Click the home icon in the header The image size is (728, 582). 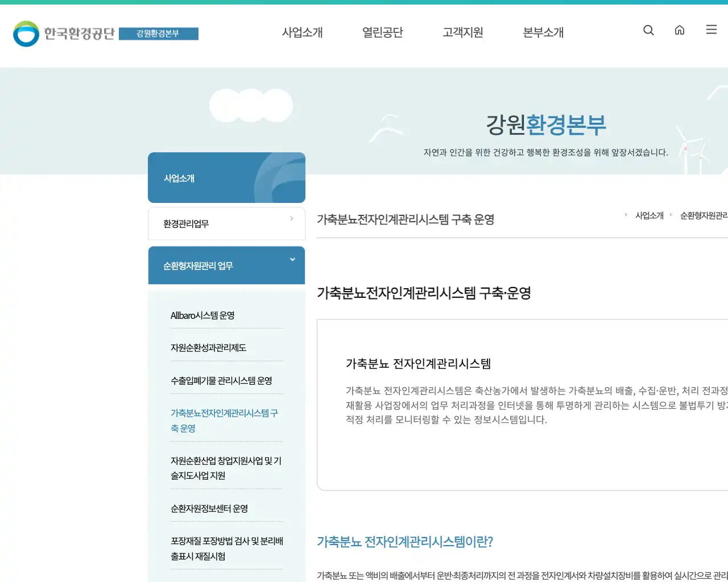coord(680,30)
